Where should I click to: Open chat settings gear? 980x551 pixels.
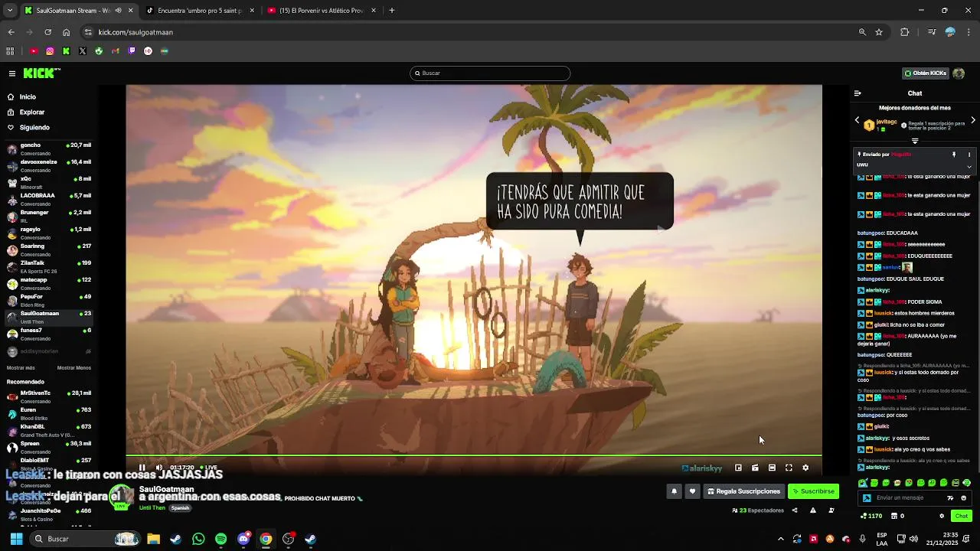point(942,516)
